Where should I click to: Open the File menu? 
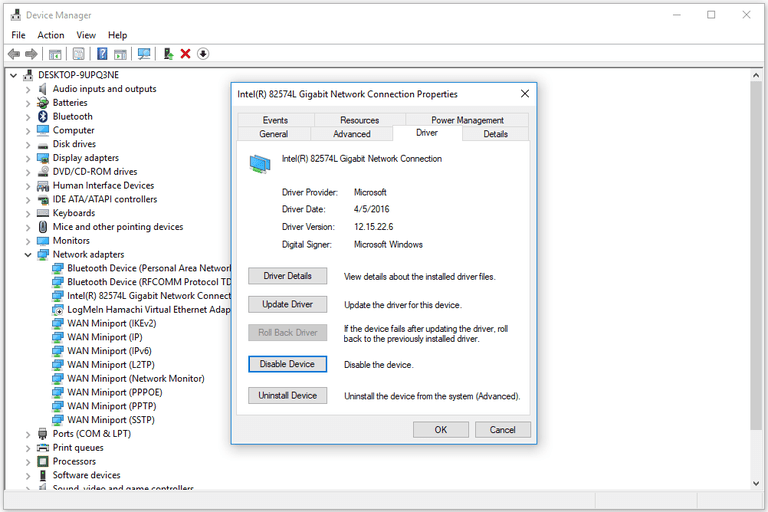click(19, 35)
